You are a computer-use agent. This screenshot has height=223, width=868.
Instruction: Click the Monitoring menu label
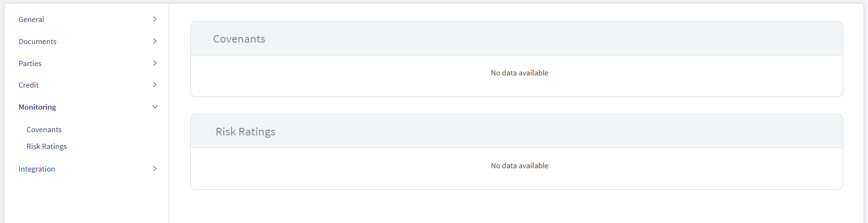coord(37,107)
